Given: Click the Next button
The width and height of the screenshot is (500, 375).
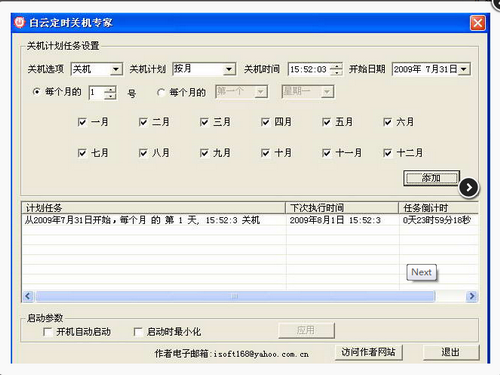Looking at the screenshot, I should tap(421, 273).
